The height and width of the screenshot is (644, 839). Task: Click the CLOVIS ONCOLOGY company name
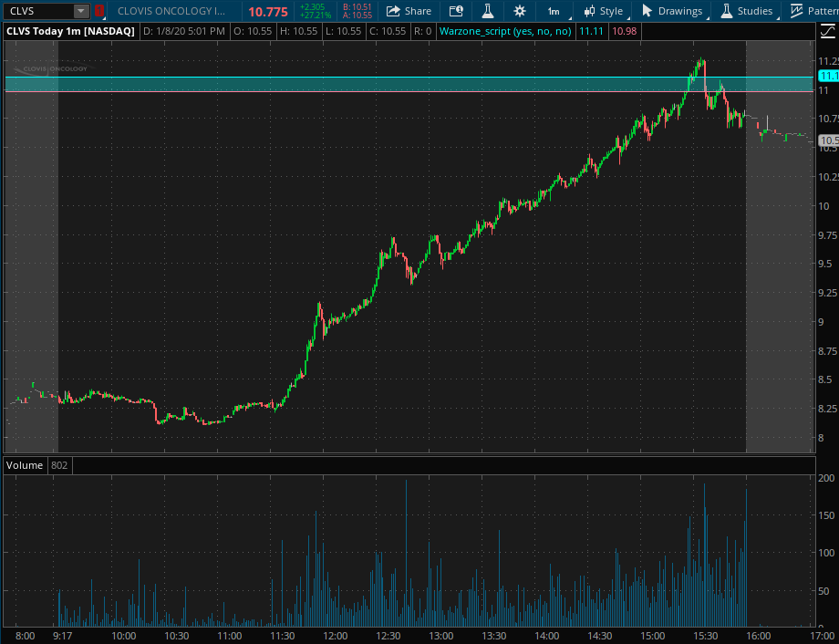point(171,11)
